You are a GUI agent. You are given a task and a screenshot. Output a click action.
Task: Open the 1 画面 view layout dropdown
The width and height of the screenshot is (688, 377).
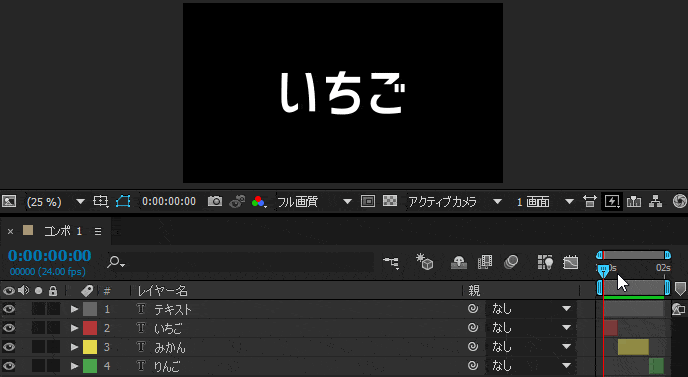545,202
